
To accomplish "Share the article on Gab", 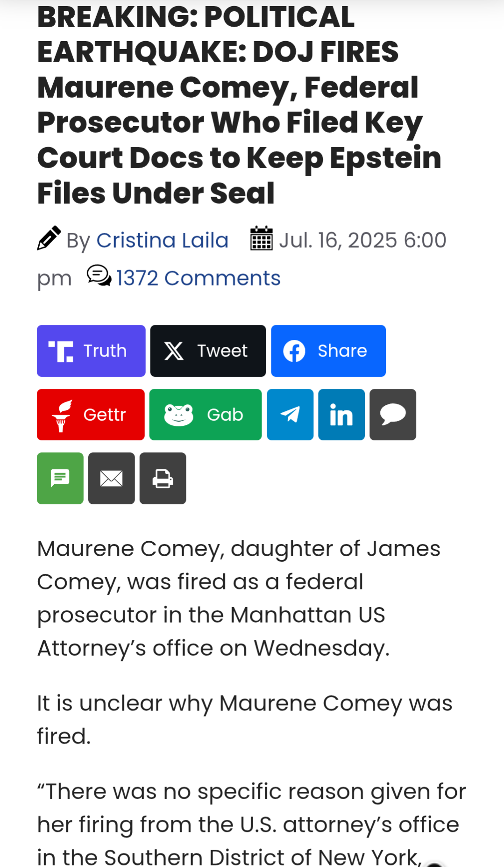I will (x=206, y=415).
